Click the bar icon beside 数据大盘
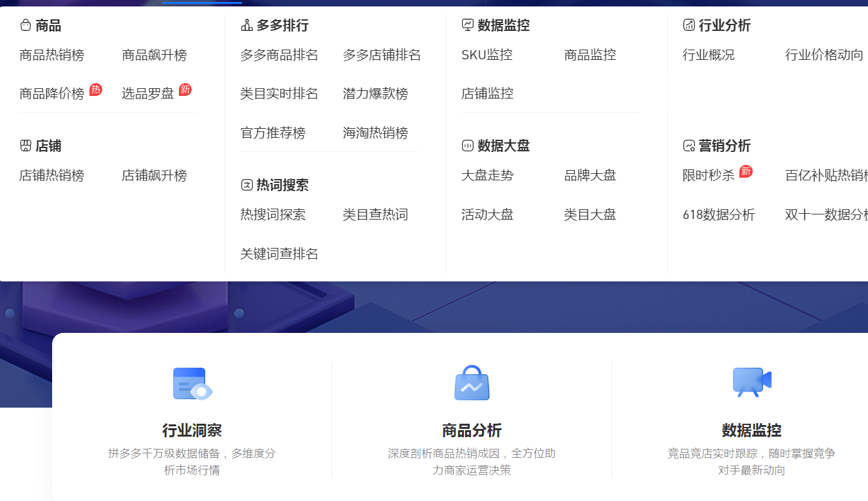868x501 pixels. 468,146
